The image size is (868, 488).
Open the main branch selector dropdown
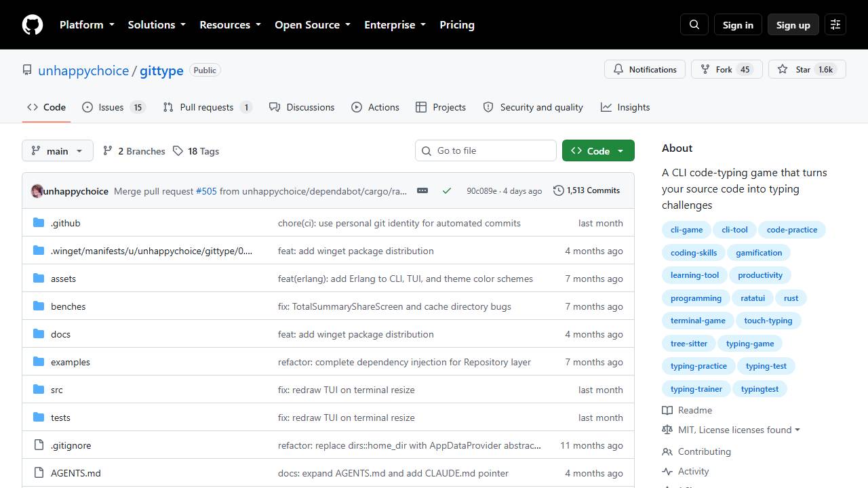click(58, 150)
